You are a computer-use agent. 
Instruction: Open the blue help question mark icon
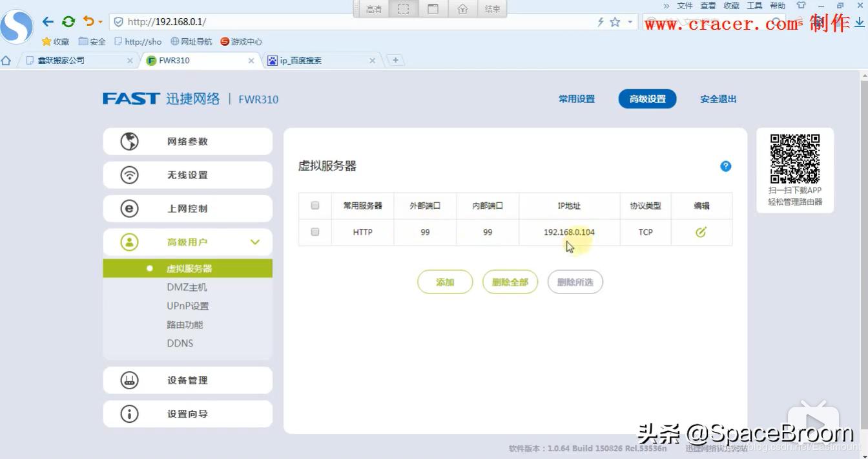[x=725, y=166]
